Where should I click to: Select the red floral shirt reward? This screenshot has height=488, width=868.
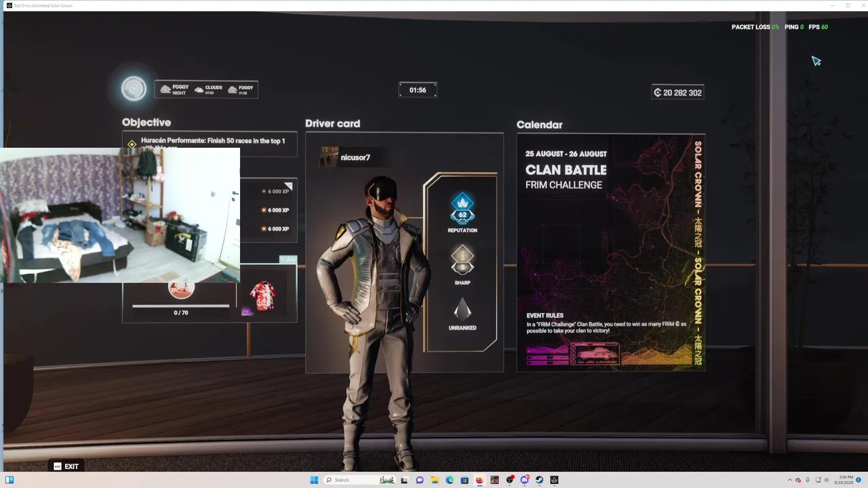click(263, 296)
